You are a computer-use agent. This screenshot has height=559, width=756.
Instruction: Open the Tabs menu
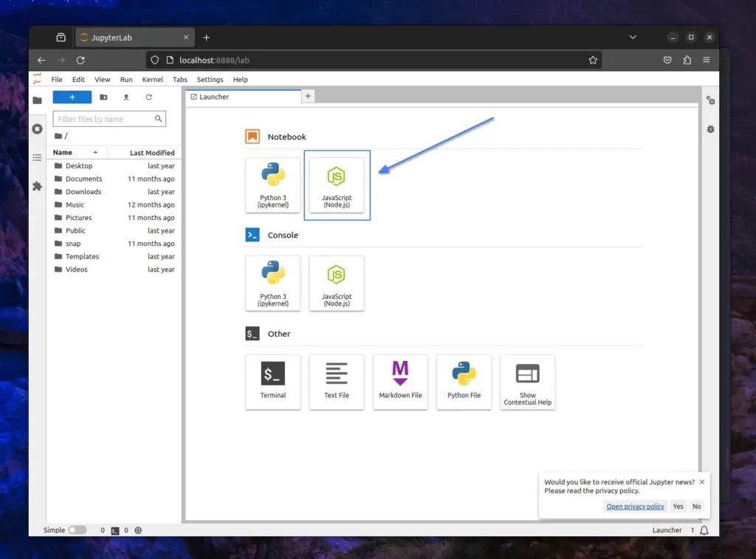click(x=180, y=80)
